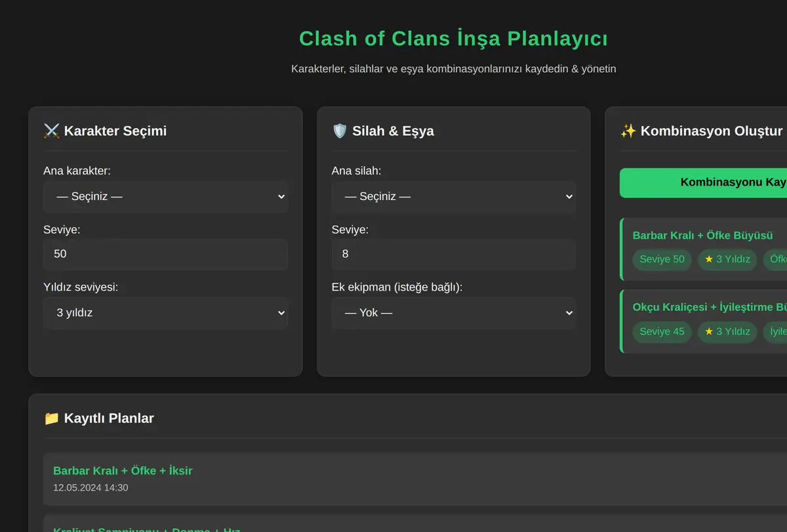Open the Ek ekipman dropdown

click(454, 313)
